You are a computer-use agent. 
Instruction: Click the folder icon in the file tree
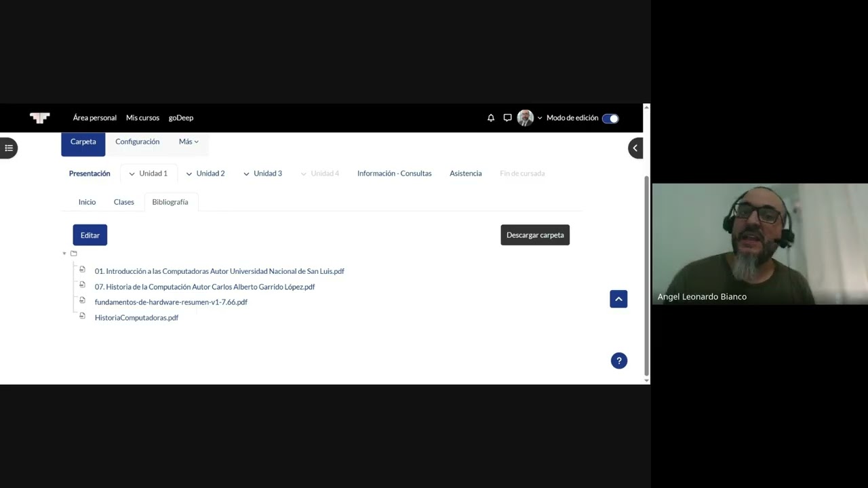74,253
